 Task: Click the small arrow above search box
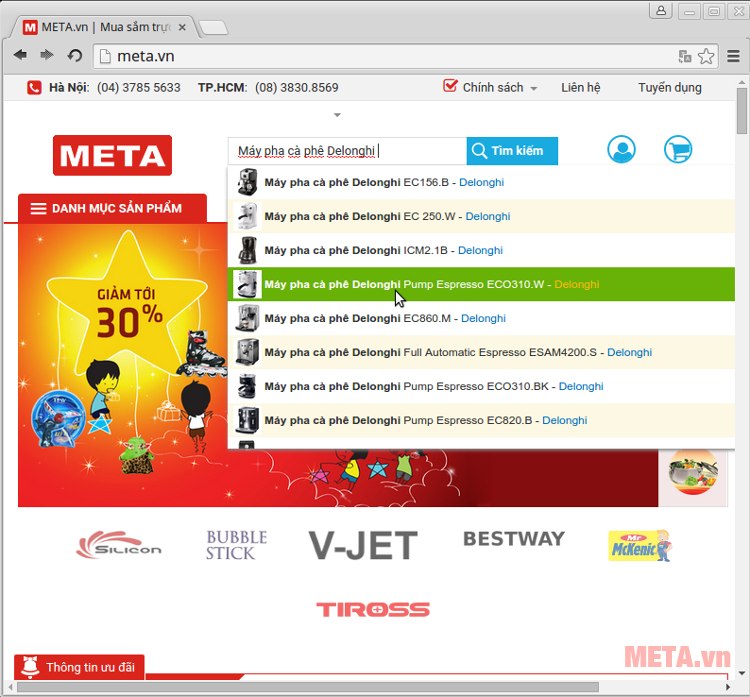point(337,115)
